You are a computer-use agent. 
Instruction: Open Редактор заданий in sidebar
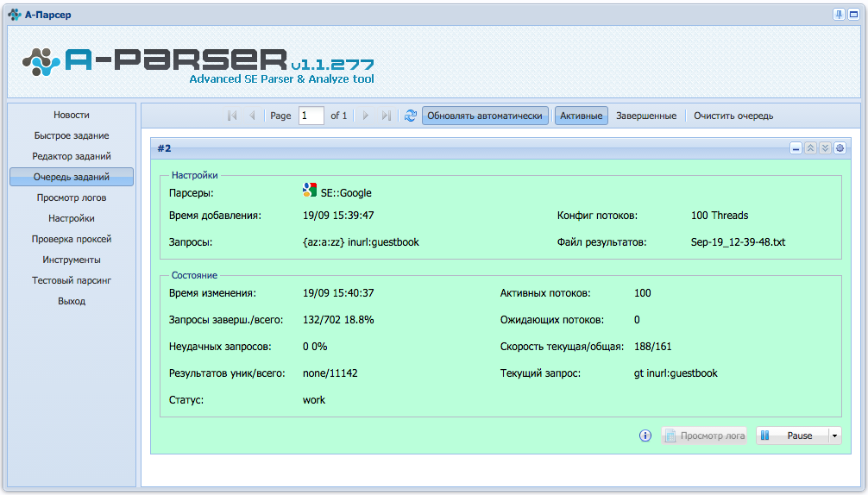coord(72,156)
